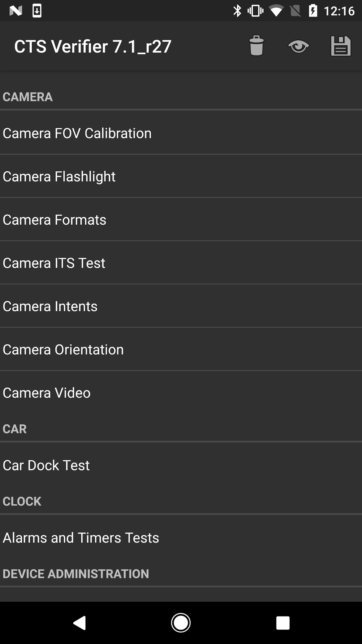Open the Camera FOV Calibration test
Image resolution: width=362 pixels, height=644 pixels.
[77, 133]
